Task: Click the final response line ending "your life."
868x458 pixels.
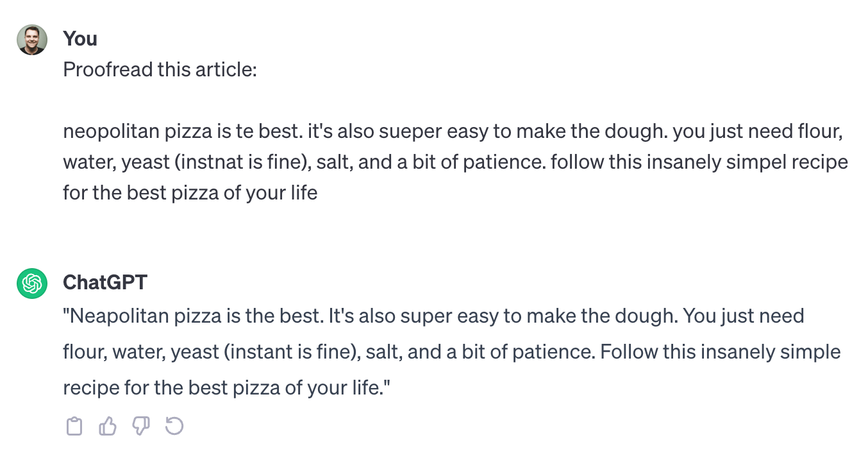Action: pyautogui.click(x=226, y=388)
